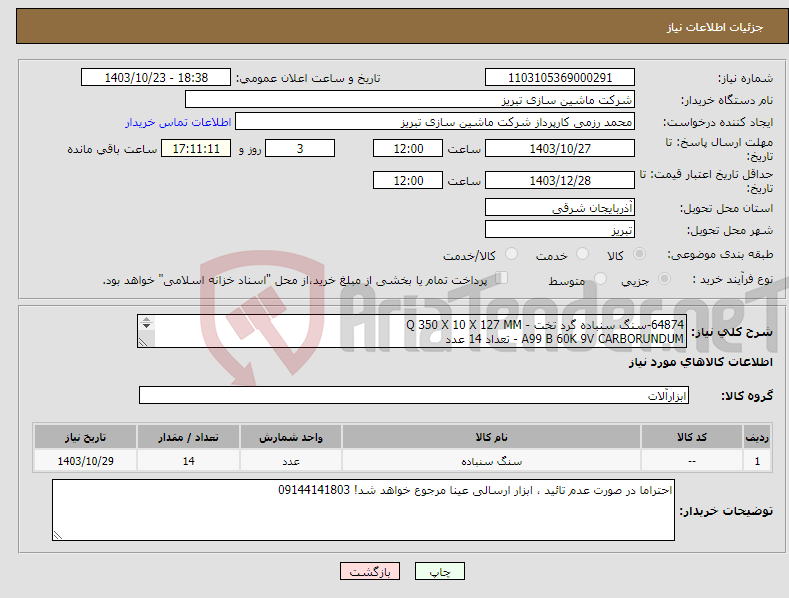Click response deadline date 1403/10/27

tap(560, 148)
